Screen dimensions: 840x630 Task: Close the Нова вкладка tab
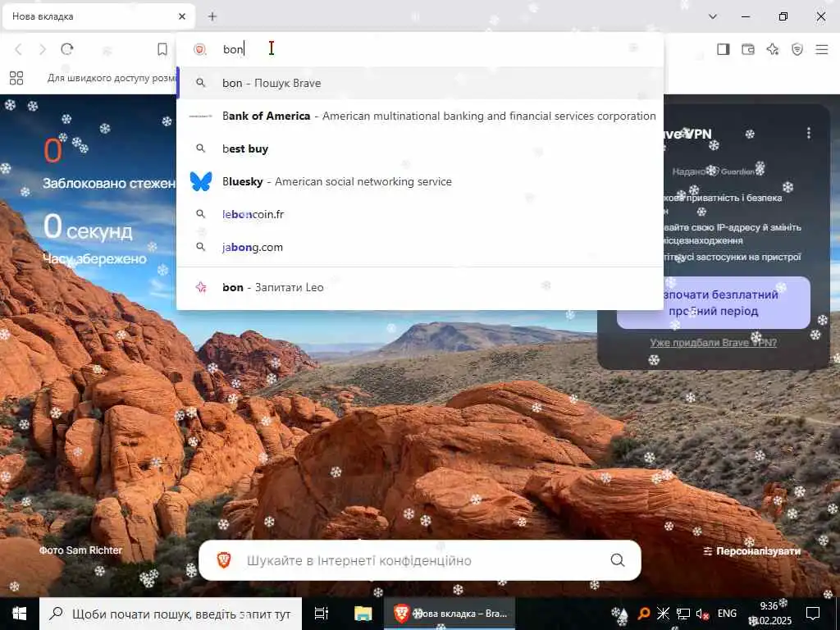tap(182, 16)
